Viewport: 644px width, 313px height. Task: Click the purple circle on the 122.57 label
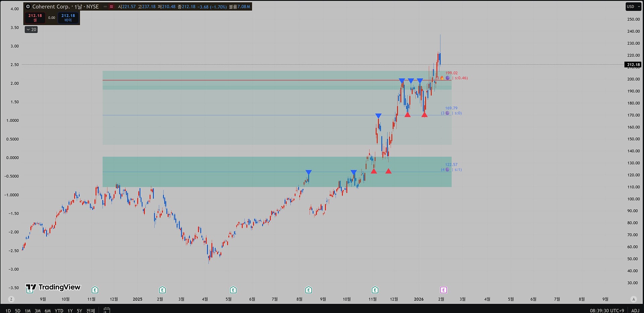pyautogui.click(x=447, y=170)
